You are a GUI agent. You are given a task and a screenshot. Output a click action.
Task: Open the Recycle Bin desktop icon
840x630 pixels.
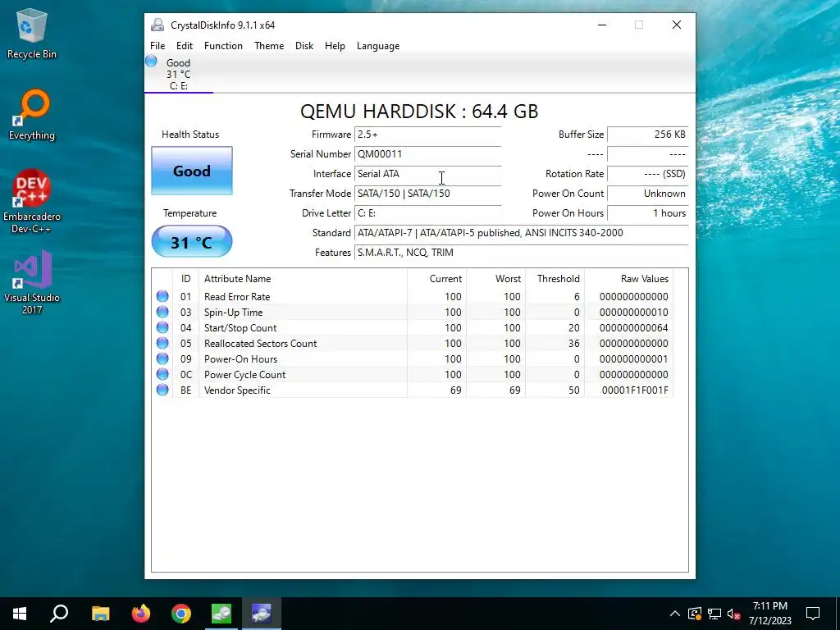coord(32,34)
